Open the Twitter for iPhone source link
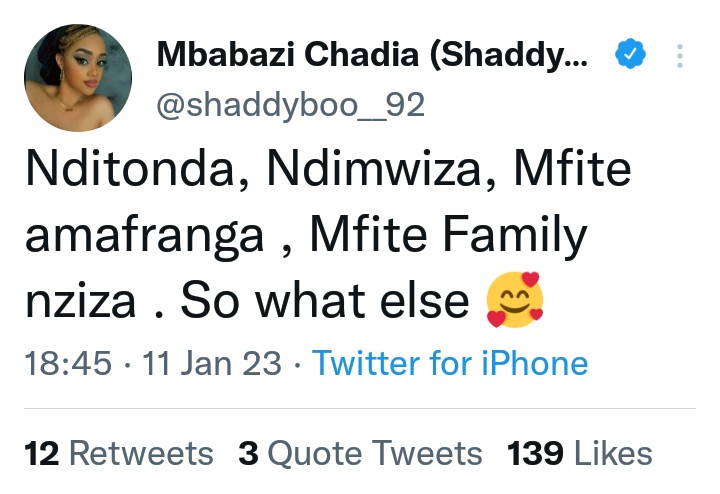The height and width of the screenshot is (494, 720). (450, 364)
